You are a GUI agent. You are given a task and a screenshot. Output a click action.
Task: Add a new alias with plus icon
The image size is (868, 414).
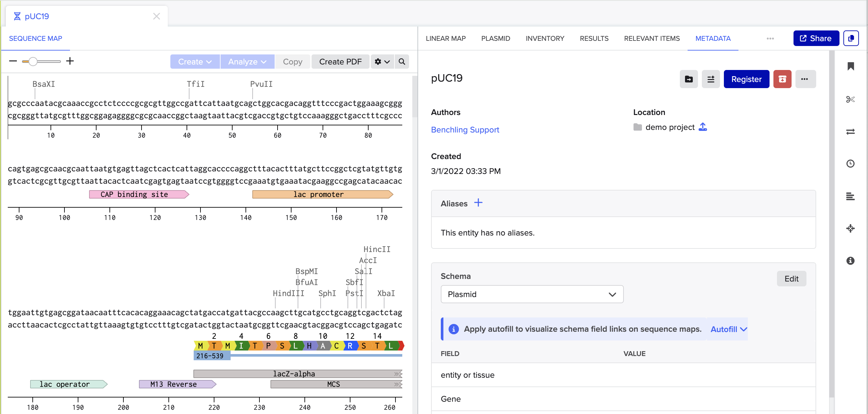tap(478, 203)
